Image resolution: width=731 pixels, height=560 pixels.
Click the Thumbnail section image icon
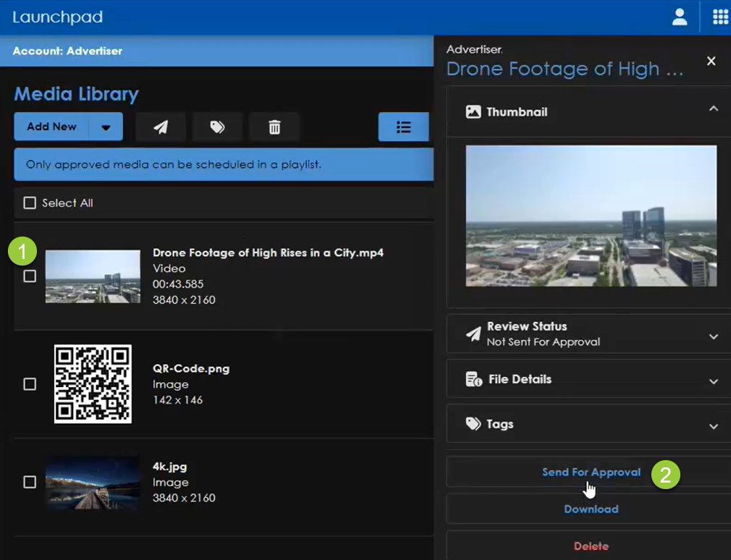[473, 112]
